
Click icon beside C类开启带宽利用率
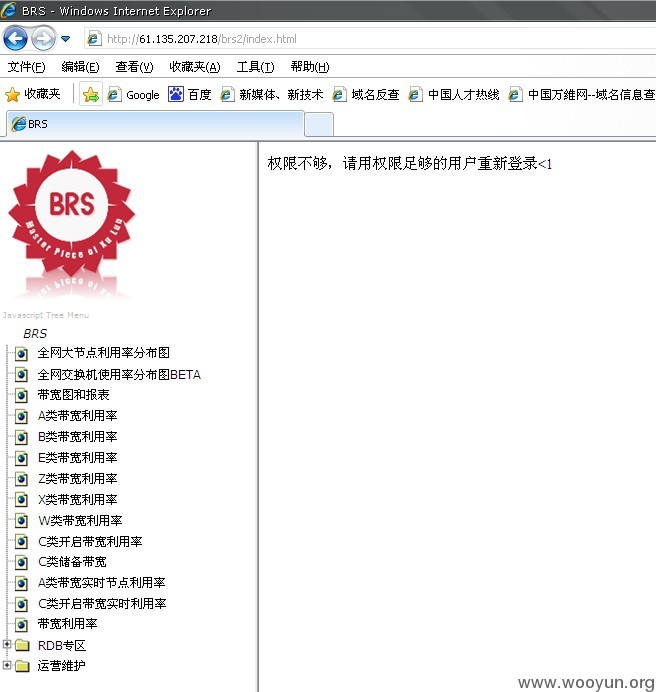21,542
